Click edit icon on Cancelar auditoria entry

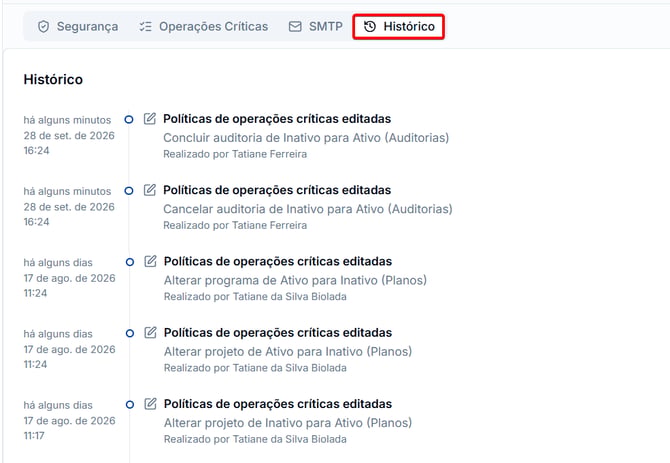150,190
